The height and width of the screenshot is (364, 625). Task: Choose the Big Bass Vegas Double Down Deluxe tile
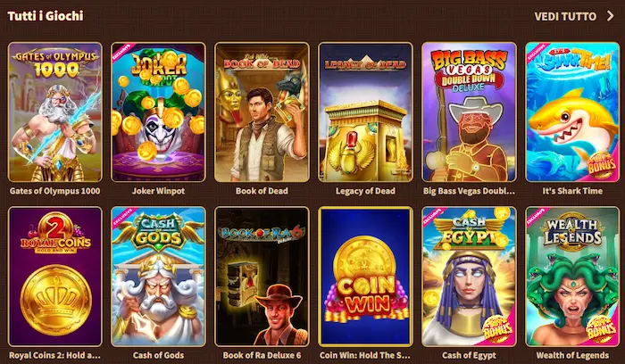click(469, 112)
